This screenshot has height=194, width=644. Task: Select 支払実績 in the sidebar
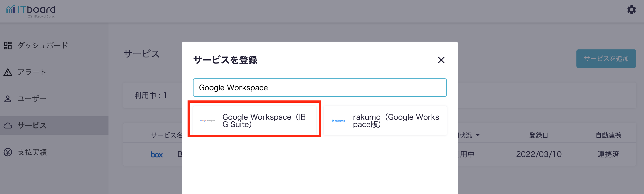click(x=32, y=152)
